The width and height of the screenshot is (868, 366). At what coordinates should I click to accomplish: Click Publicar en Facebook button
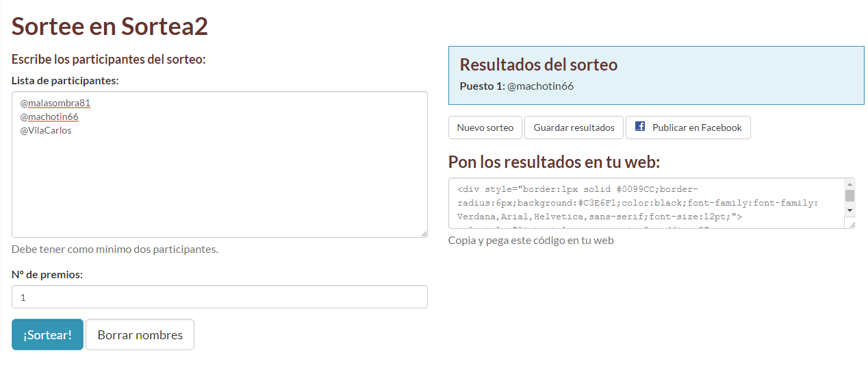pos(688,127)
